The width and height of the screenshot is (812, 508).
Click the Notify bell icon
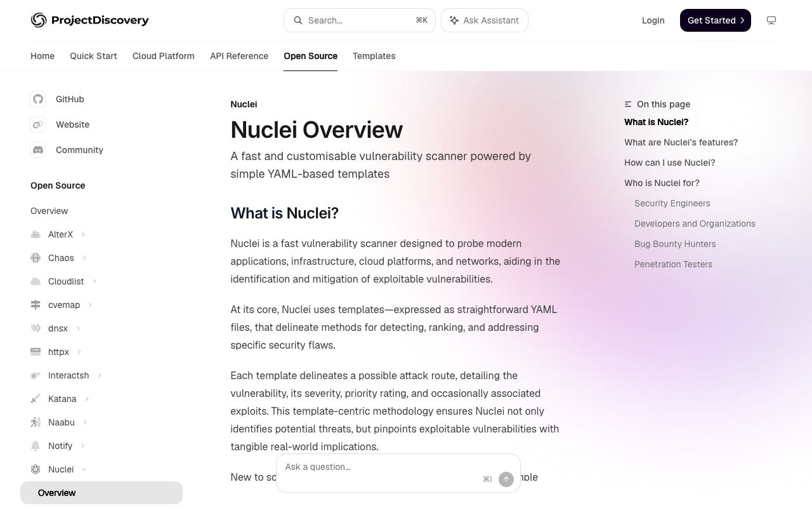pos(36,446)
